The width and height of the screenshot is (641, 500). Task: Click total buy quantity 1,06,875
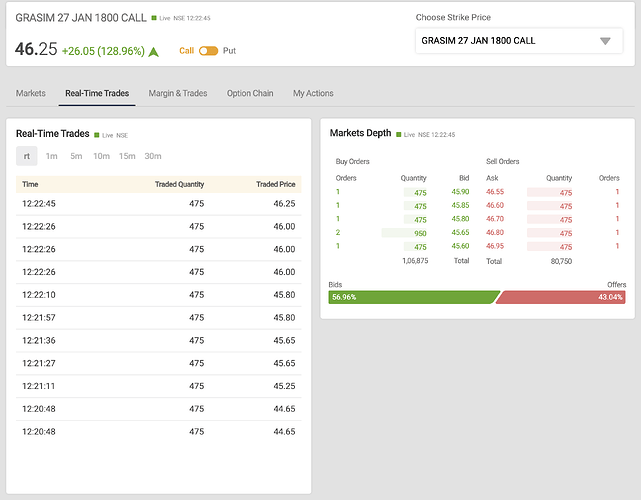[415, 261]
